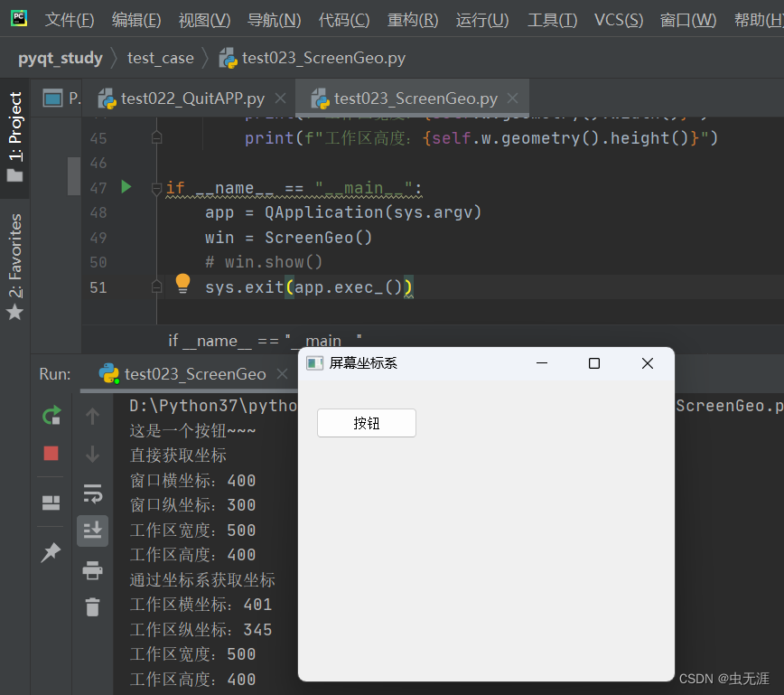Click the editor breadcrumb if __name__ == "__main__"
The height and width of the screenshot is (695, 784).
(x=265, y=341)
